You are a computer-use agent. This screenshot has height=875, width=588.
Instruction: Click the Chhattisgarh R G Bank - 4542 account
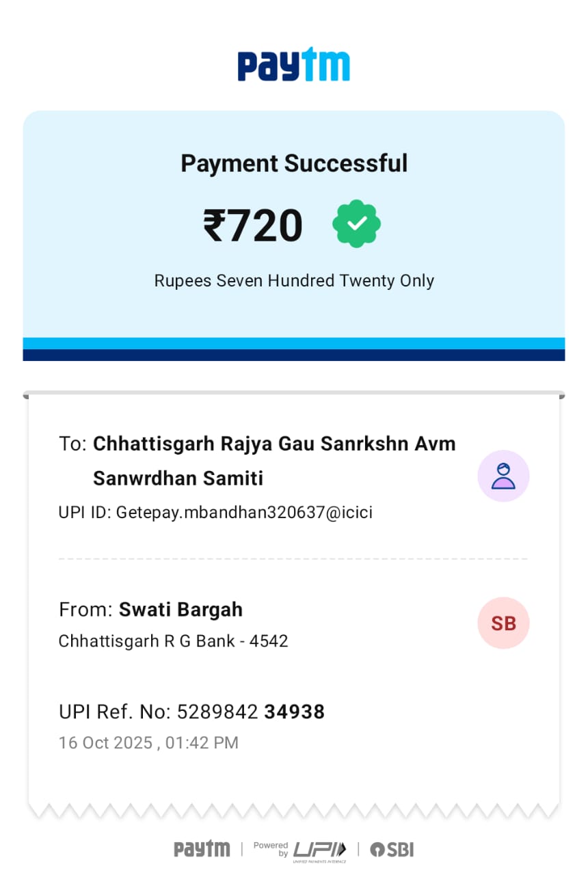tap(174, 641)
